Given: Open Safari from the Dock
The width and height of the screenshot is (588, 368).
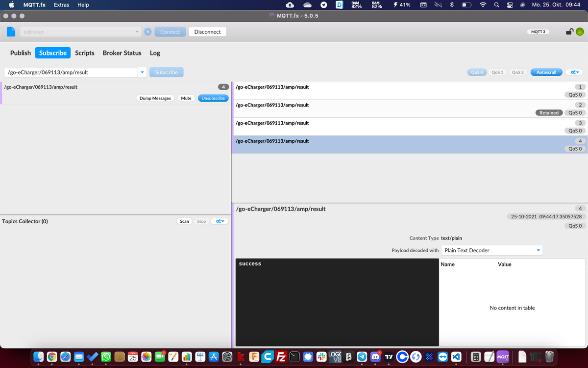Looking at the screenshot, I should (x=66, y=357).
